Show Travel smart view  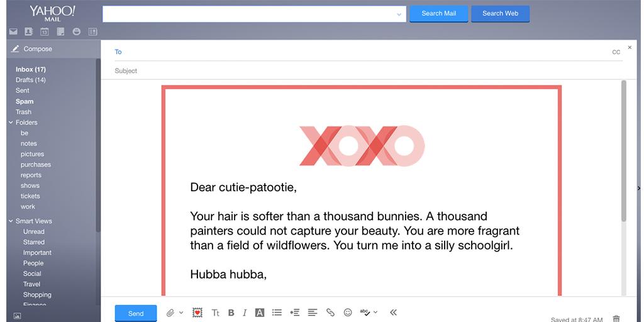(31, 284)
